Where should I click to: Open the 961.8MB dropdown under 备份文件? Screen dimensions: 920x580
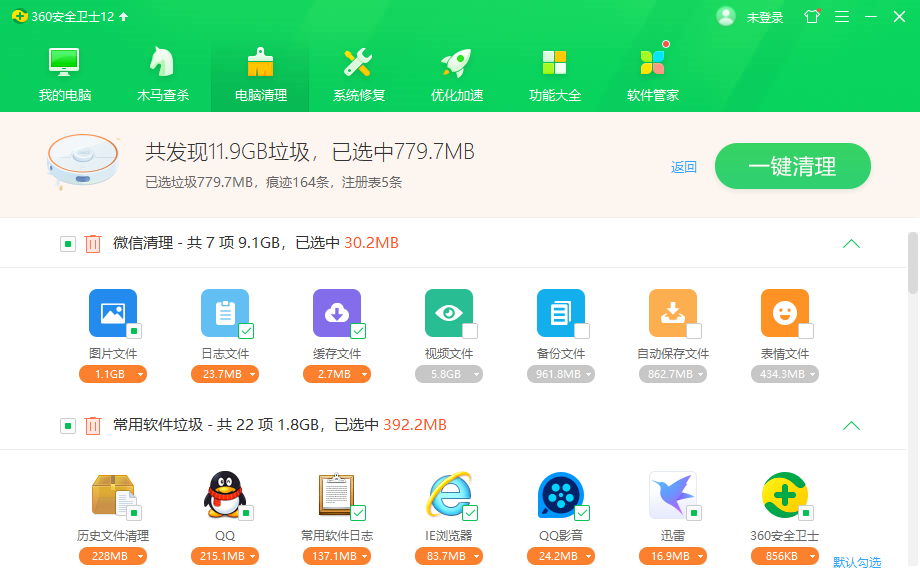(x=561, y=374)
